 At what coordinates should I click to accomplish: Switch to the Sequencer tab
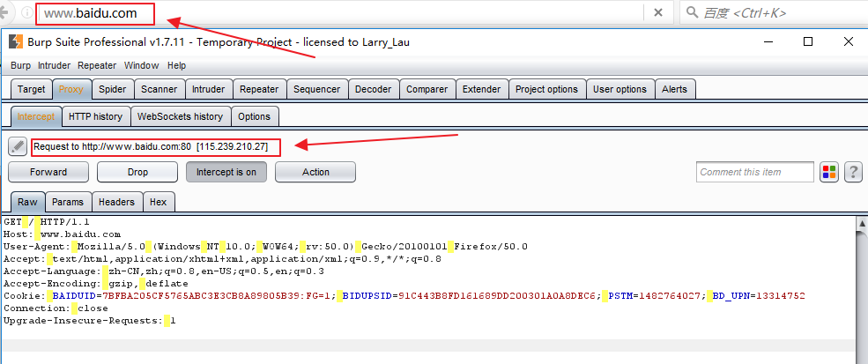[317, 89]
